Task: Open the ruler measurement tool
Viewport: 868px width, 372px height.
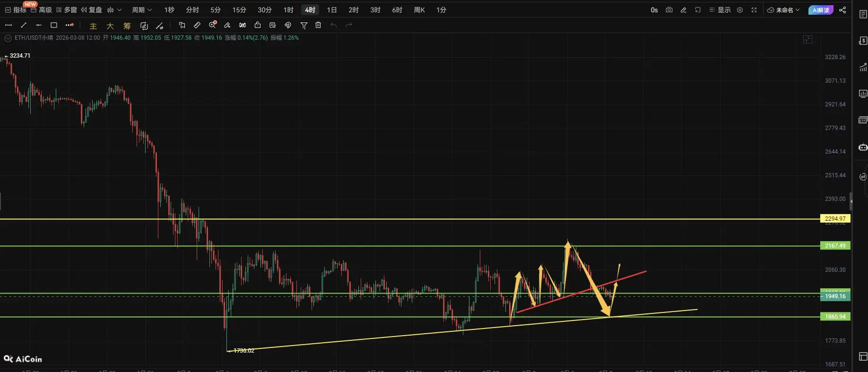Action: (x=197, y=25)
